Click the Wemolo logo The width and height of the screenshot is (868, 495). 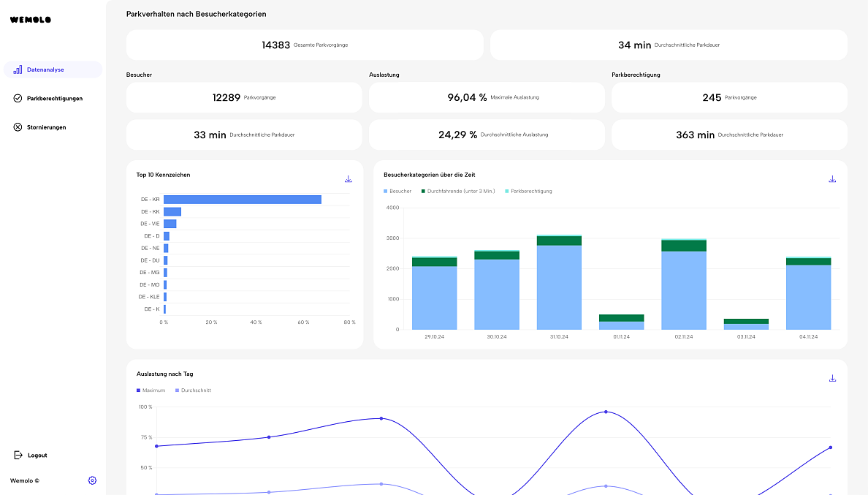[x=30, y=20]
